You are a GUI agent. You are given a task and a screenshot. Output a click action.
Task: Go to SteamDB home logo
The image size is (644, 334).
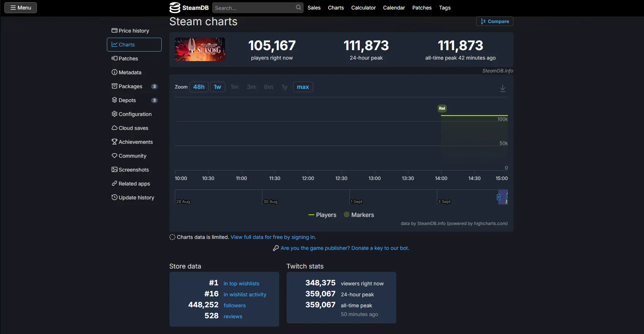(189, 8)
